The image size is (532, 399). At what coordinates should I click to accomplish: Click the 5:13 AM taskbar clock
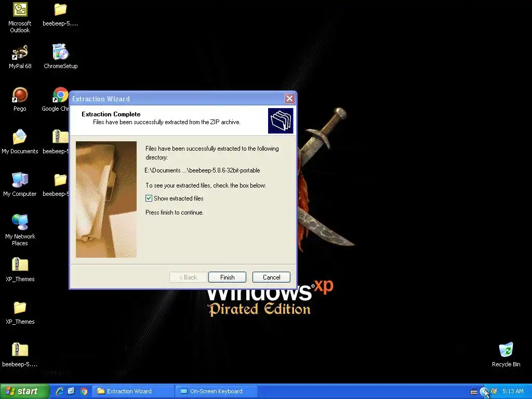point(513,391)
